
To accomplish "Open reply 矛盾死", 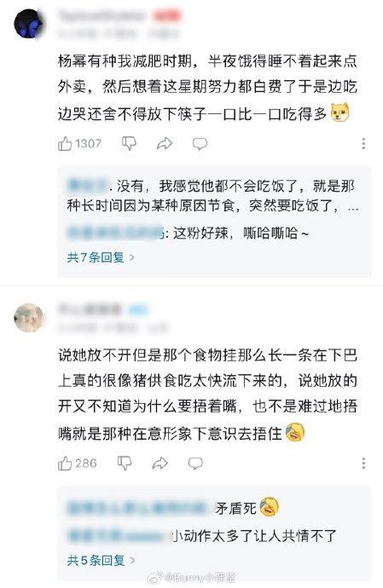I will pos(172,508).
